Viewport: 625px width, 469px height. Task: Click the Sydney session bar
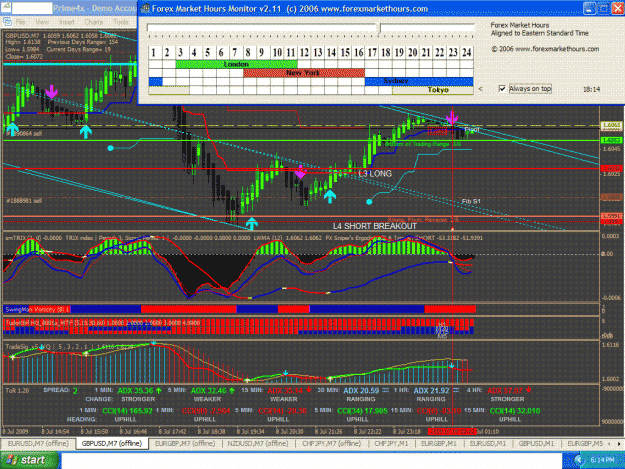click(419, 81)
